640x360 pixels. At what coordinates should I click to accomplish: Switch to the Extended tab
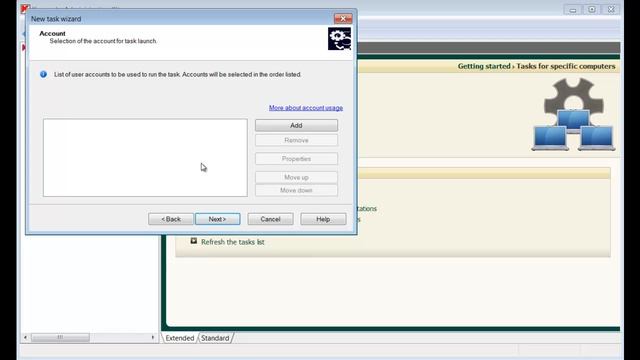pyautogui.click(x=180, y=338)
